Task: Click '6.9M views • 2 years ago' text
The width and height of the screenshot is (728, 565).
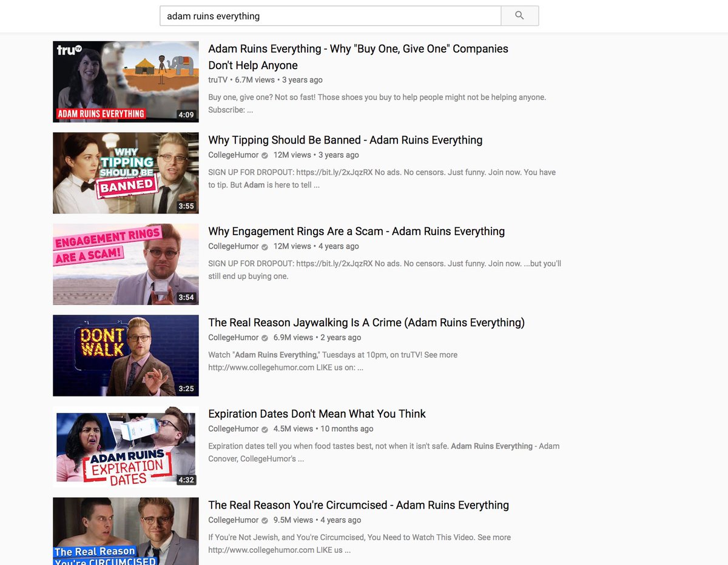Action: click(x=317, y=338)
